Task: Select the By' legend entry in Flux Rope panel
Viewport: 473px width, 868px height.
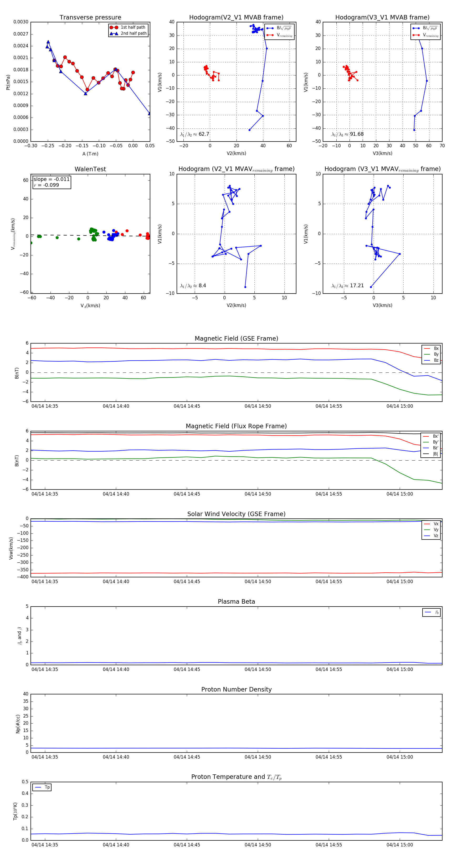Action: pos(431,442)
